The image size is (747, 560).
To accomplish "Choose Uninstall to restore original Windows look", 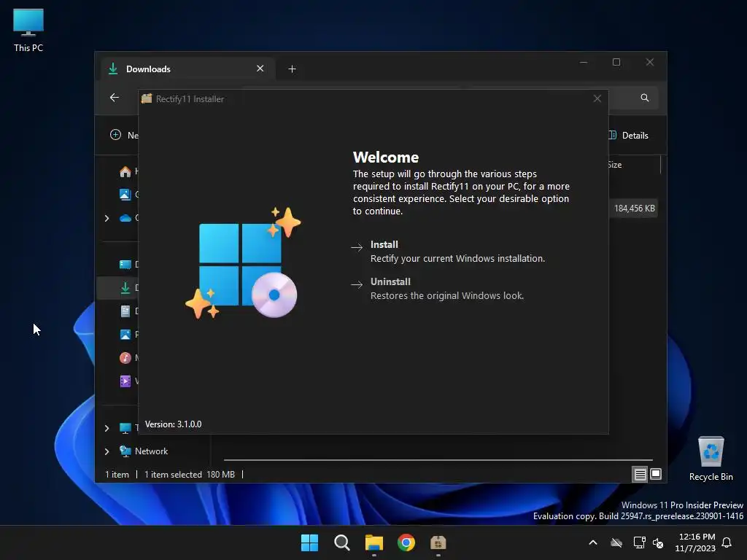I will 438,289.
